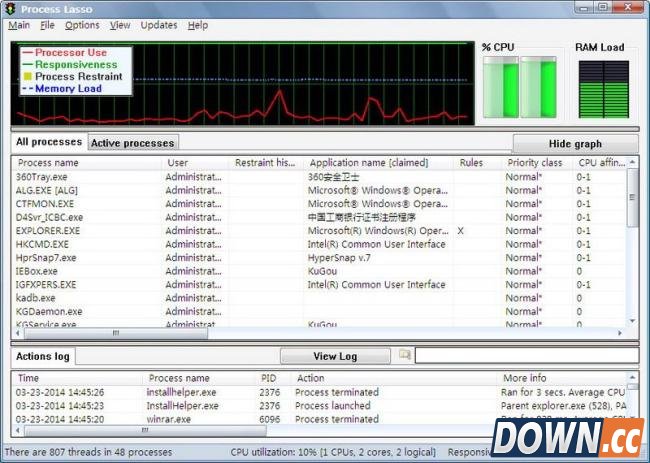Click scroll down arrow of process list
The image size is (650, 463).
click(x=633, y=321)
